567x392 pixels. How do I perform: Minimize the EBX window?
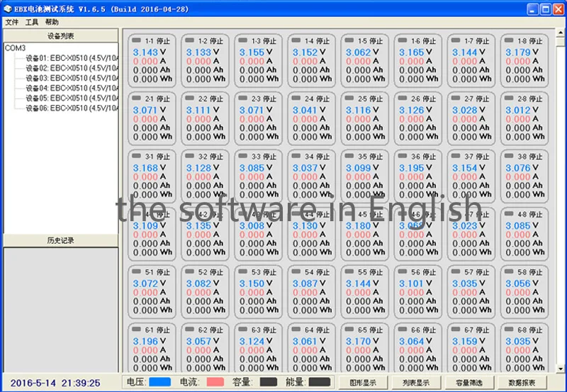[532, 9]
